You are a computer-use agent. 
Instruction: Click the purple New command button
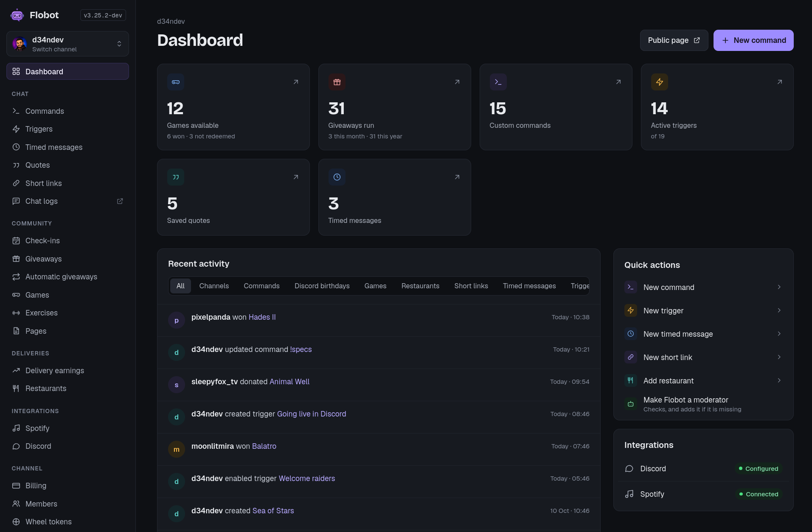coord(753,40)
